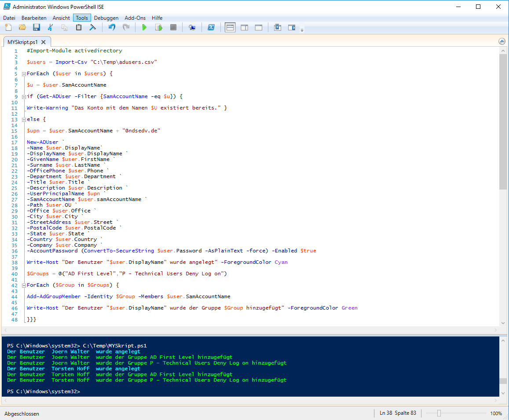Launch PowerShell.exe from the toolbar icon

[211, 28]
